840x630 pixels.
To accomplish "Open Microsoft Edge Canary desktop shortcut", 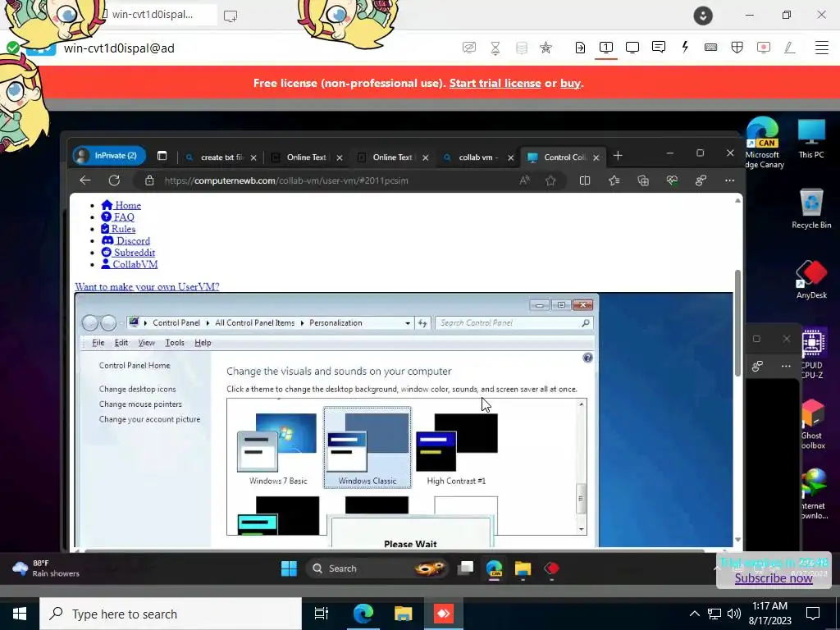I will point(763,143).
